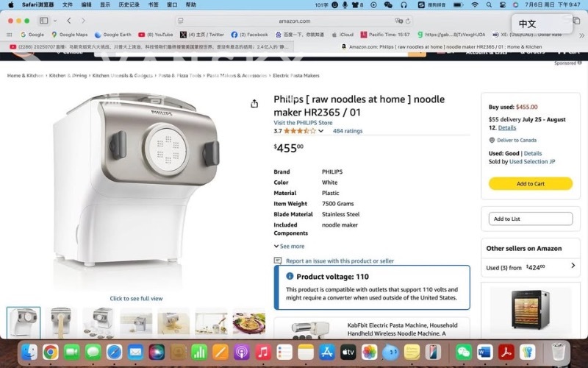Viewport: 588px width, 368px height.
Task: Toggle the Safari sidebar button
Action: pos(44,21)
